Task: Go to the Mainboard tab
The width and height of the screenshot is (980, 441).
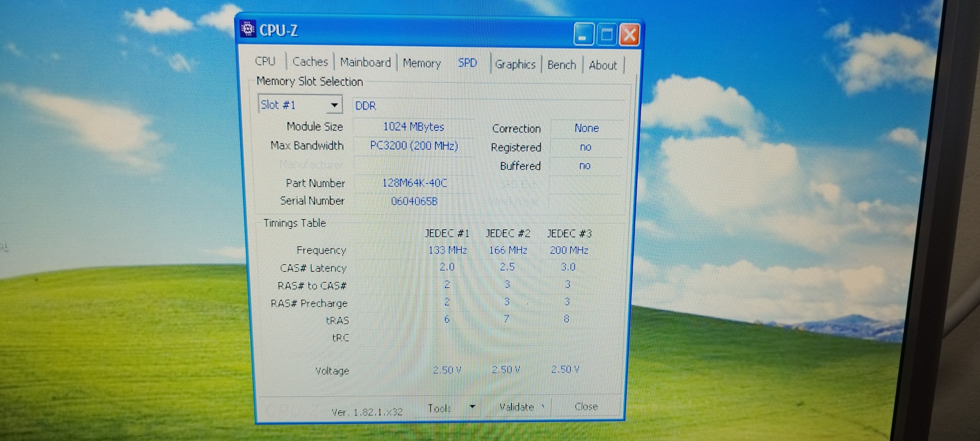Action: [366, 63]
